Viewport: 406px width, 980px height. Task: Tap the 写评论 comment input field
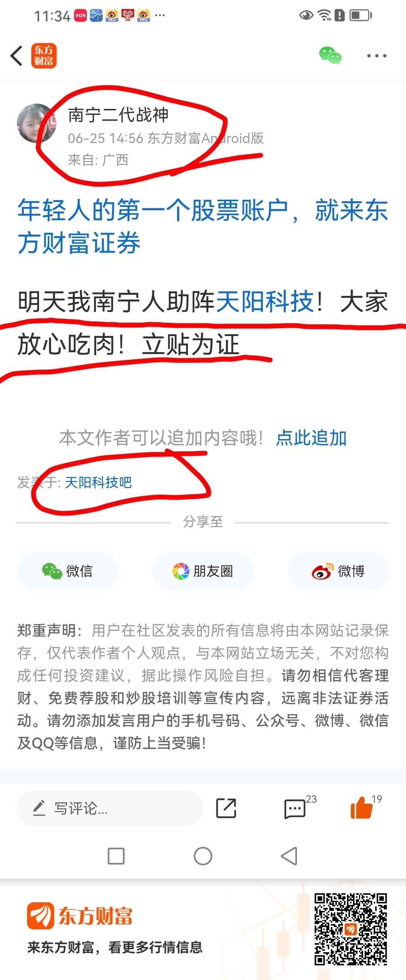110,808
